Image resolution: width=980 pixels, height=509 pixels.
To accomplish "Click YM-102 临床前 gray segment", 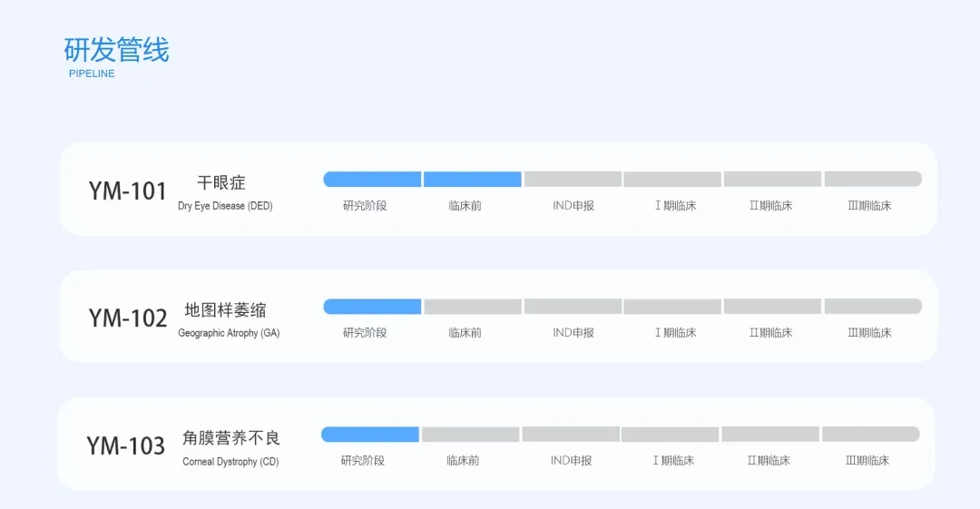I will pos(473,307).
